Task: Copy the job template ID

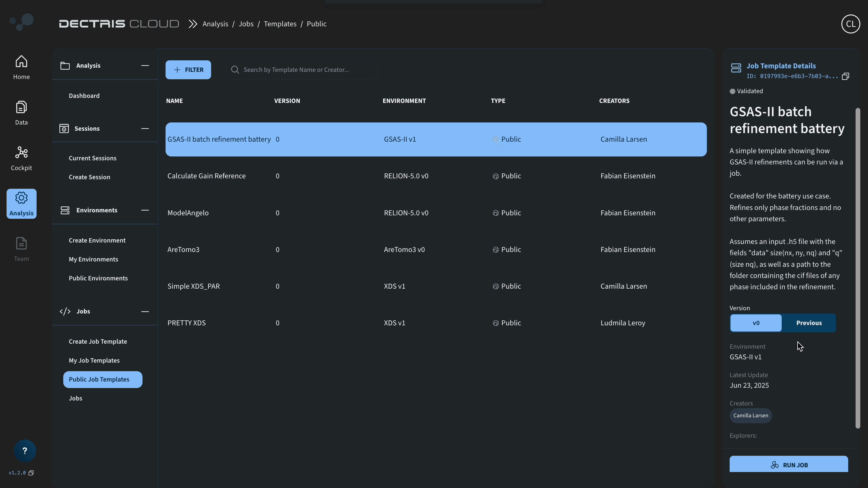Action: click(845, 77)
